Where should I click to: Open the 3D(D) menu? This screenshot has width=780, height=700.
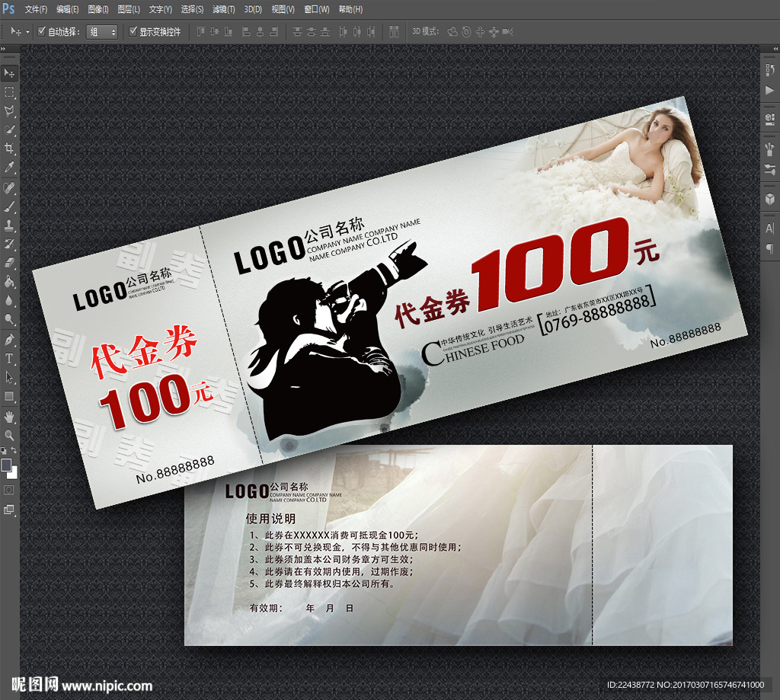point(253,9)
